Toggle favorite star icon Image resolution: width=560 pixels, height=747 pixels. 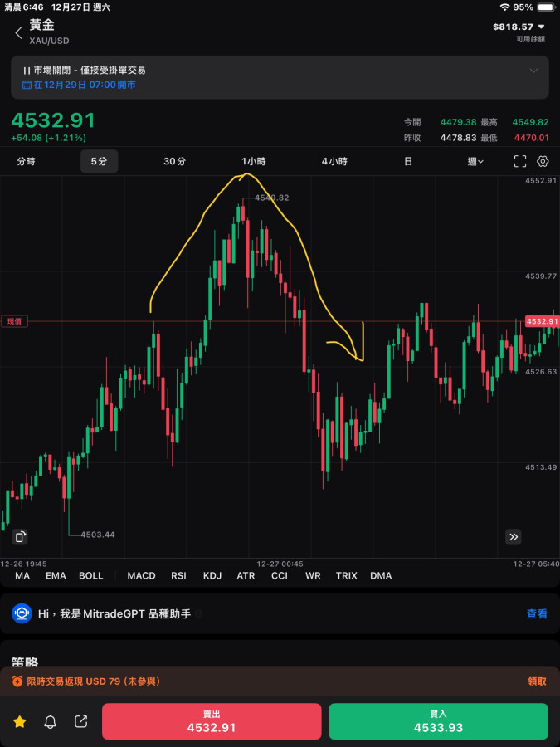pos(20,722)
